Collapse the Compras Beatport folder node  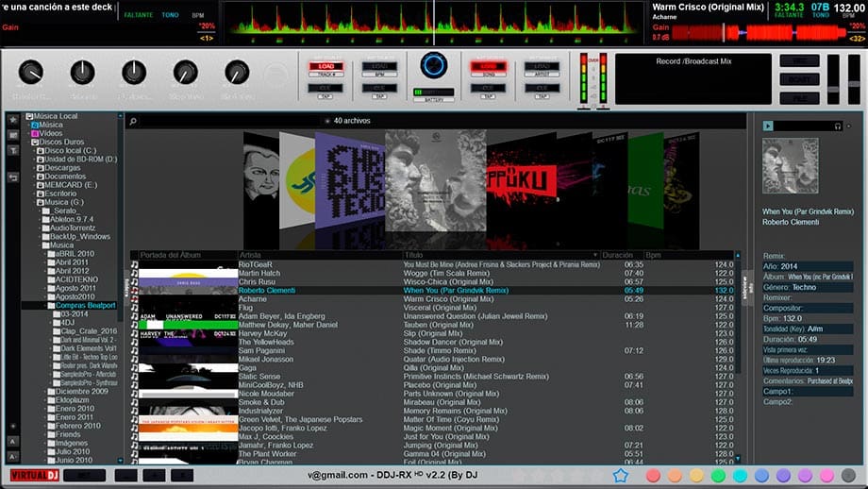[45, 305]
